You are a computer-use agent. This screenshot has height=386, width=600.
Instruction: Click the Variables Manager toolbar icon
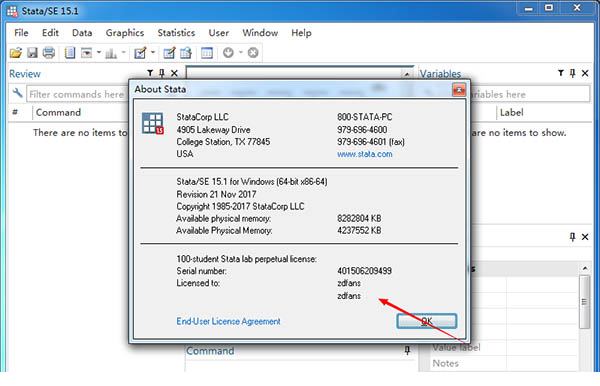207,53
